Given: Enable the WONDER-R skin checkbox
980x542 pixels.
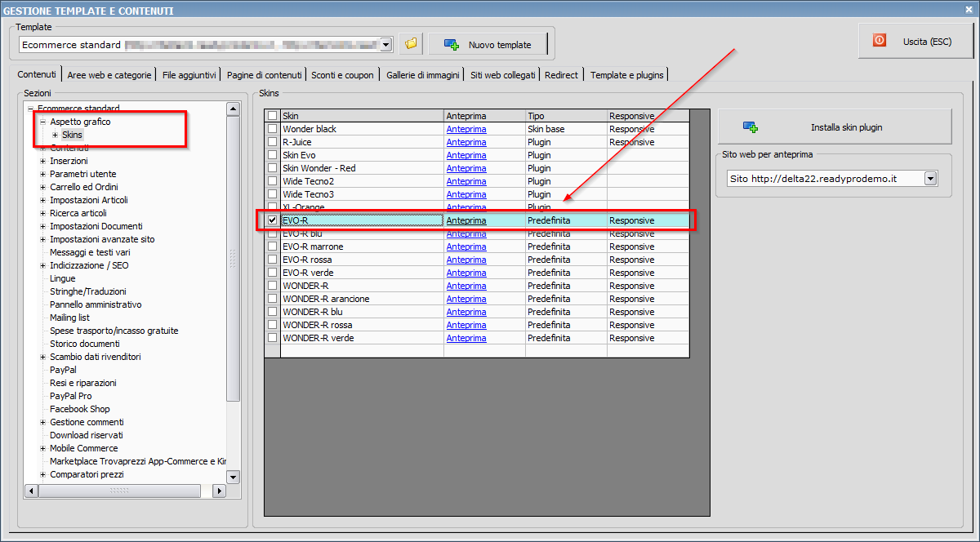Looking at the screenshot, I should pyautogui.click(x=272, y=286).
